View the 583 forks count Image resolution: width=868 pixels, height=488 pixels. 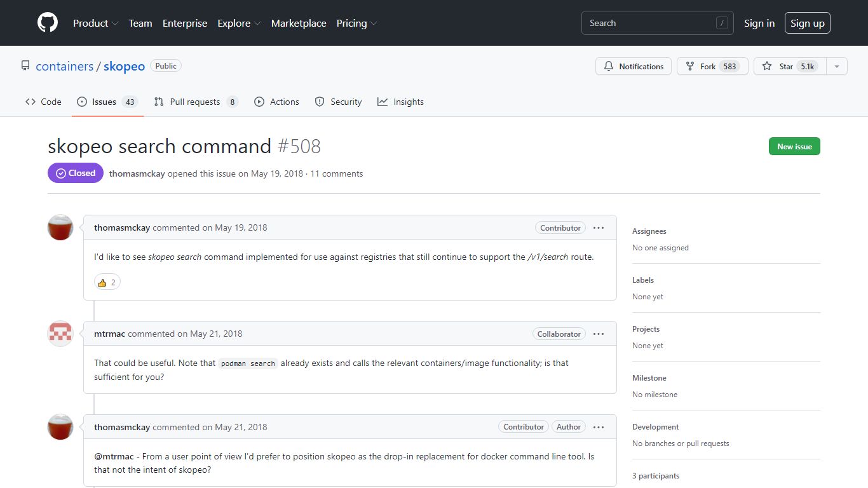pyautogui.click(x=729, y=66)
